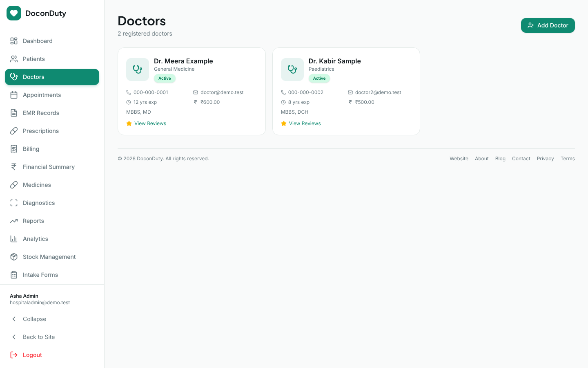Viewport: 588px width, 368px height.
Task: Click the DoconDuty heart logo icon
Action: pos(14,13)
